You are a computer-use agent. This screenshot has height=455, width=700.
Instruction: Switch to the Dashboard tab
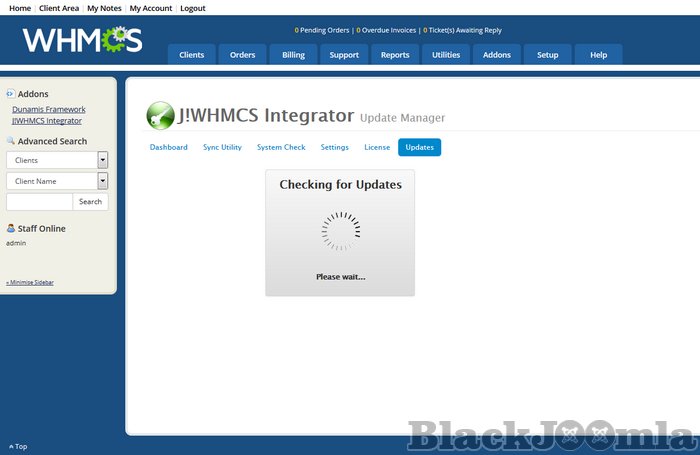(168, 147)
